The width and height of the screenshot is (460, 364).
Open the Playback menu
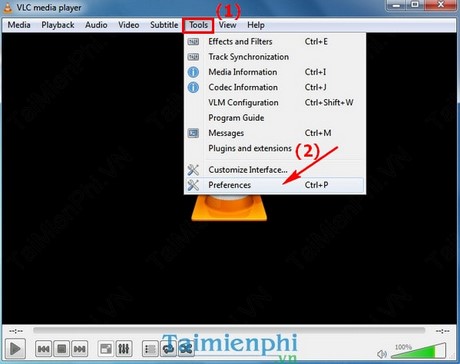point(58,25)
